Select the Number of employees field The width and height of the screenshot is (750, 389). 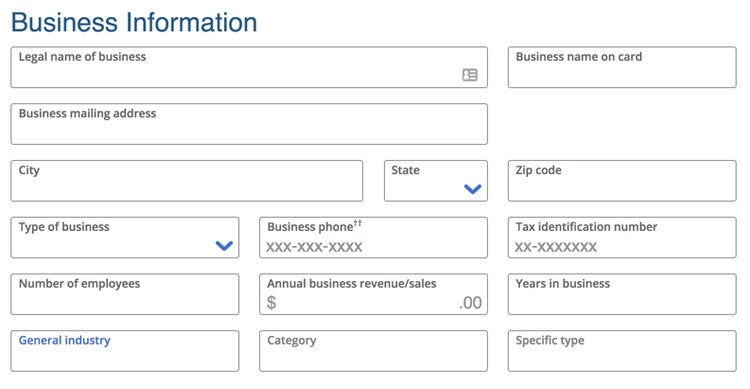click(125, 294)
